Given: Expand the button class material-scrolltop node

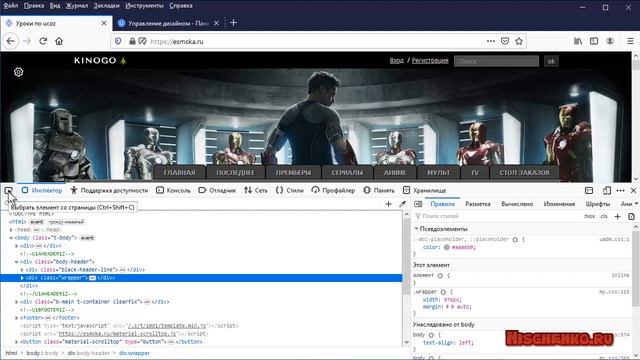Looking at the screenshot, I should pos(17,342).
